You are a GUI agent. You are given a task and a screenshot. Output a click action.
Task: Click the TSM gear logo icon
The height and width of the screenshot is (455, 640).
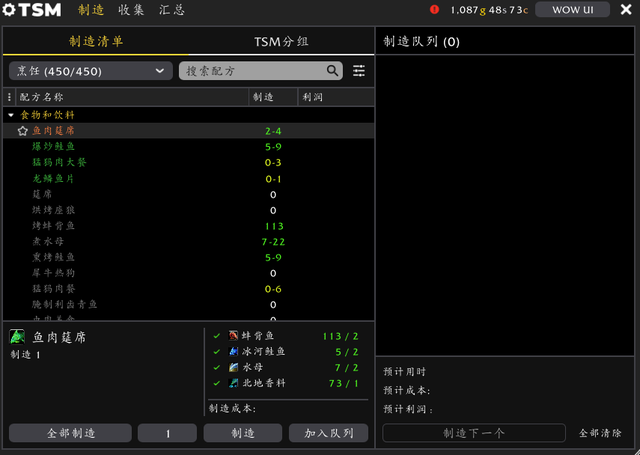[9, 10]
